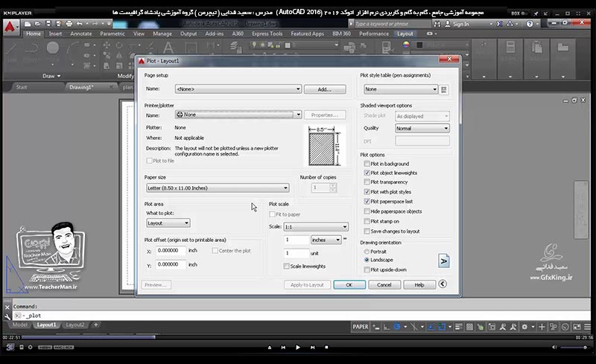Click Help in the Plot dialog
The height and width of the screenshot is (364, 596).
click(419, 284)
